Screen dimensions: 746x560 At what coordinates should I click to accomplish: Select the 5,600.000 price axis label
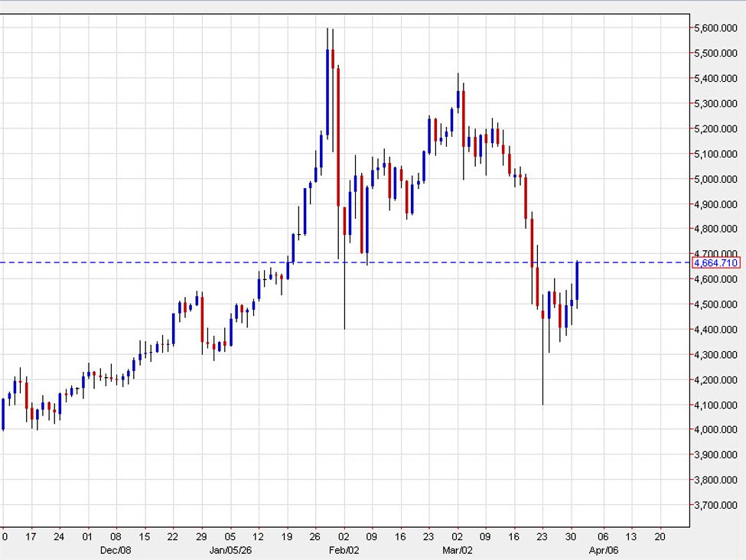coord(715,28)
